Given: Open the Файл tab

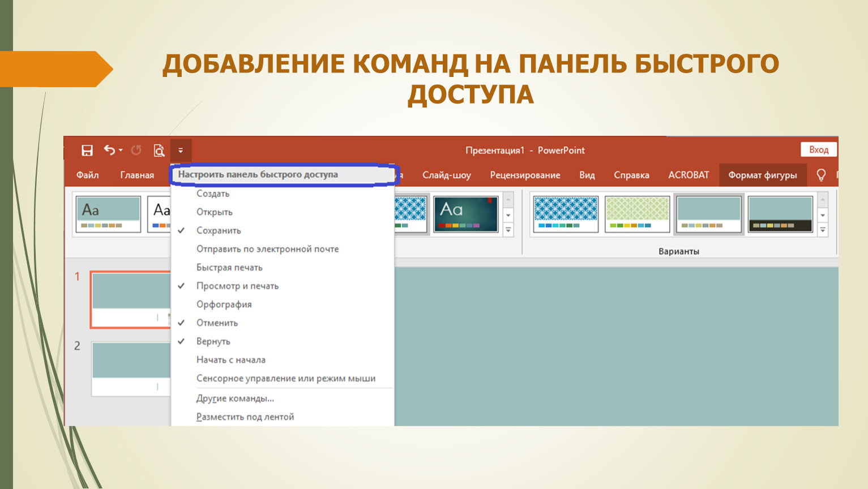Looking at the screenshot, I should (88, 175).
